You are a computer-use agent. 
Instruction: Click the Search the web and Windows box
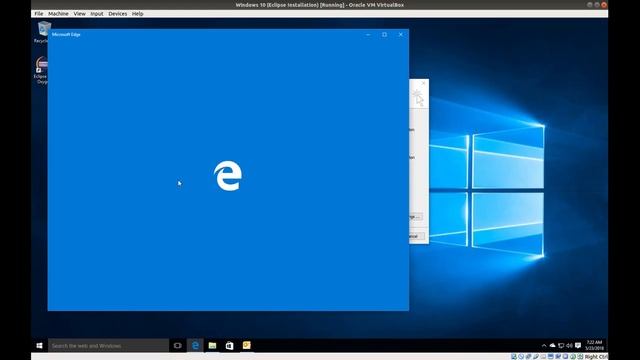(x=109, y=345)
